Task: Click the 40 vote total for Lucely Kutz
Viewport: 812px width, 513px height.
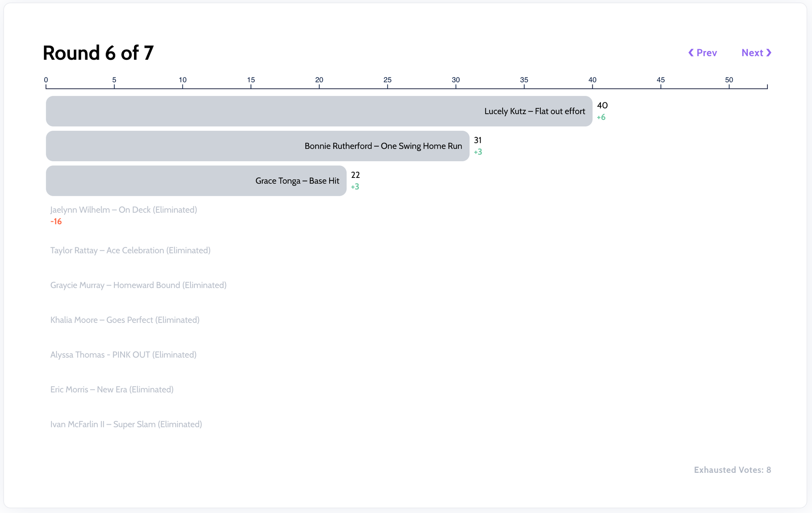Action: pyautogui.click(x=602, y=106)
